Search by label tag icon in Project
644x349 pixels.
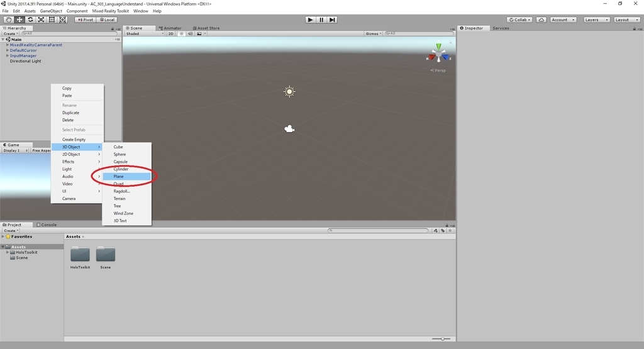click(443, 231)
